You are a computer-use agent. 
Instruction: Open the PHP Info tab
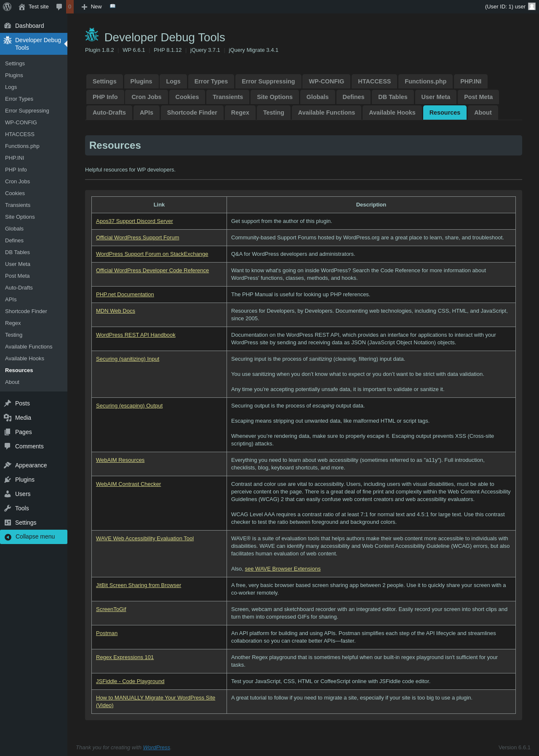tap(105, 97)
